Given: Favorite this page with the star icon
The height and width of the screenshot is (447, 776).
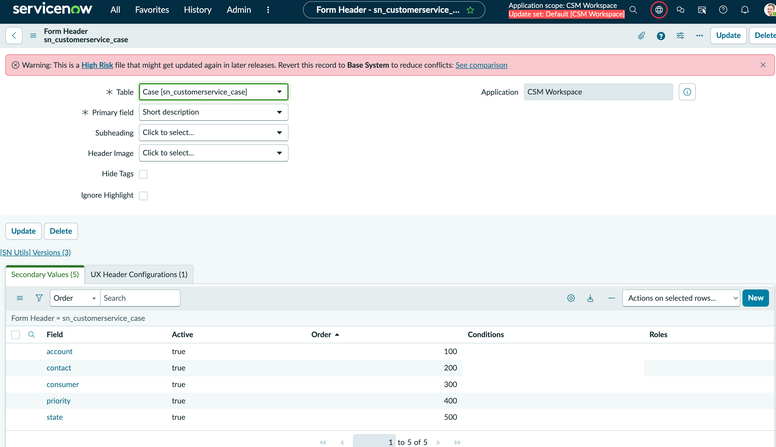Looking at the screenshot, I should click(x=470, y=10).
